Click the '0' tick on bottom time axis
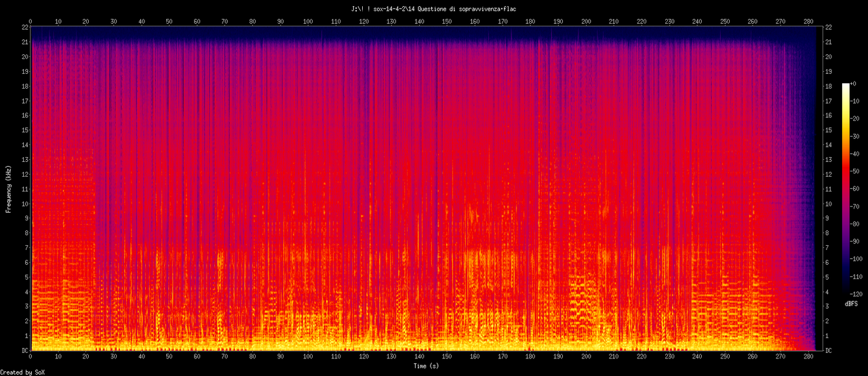Screen dimensions: 868x376 (x=30, y=356)
